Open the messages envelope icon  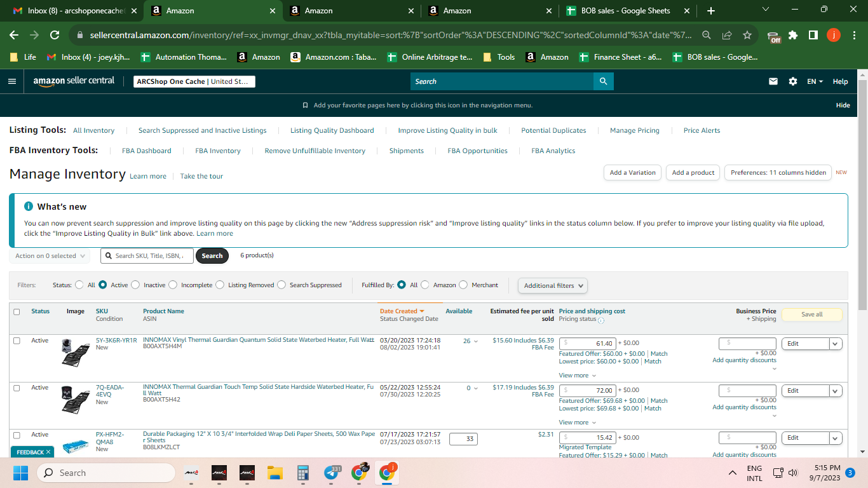pos(773,81)
